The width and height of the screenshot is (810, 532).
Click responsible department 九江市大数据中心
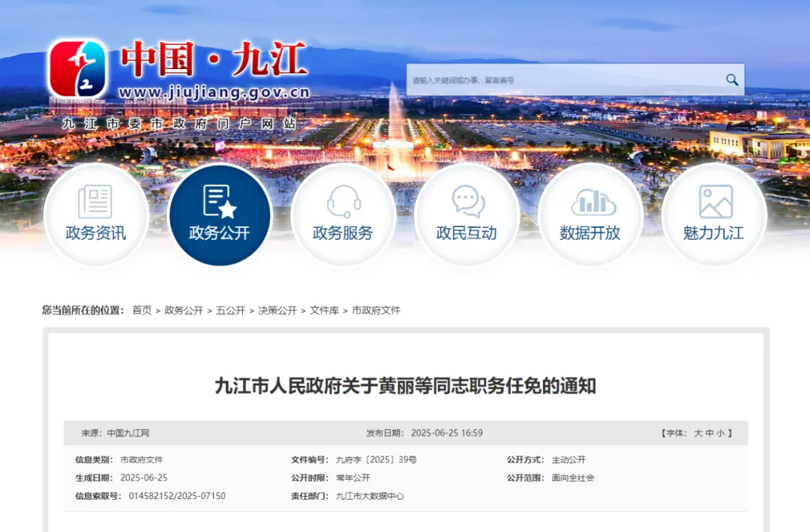coord(370,496)
